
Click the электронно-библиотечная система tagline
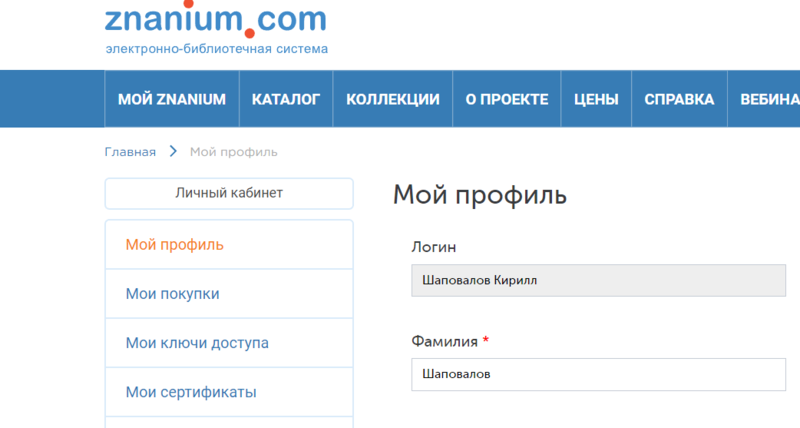(x=217, y=49)
